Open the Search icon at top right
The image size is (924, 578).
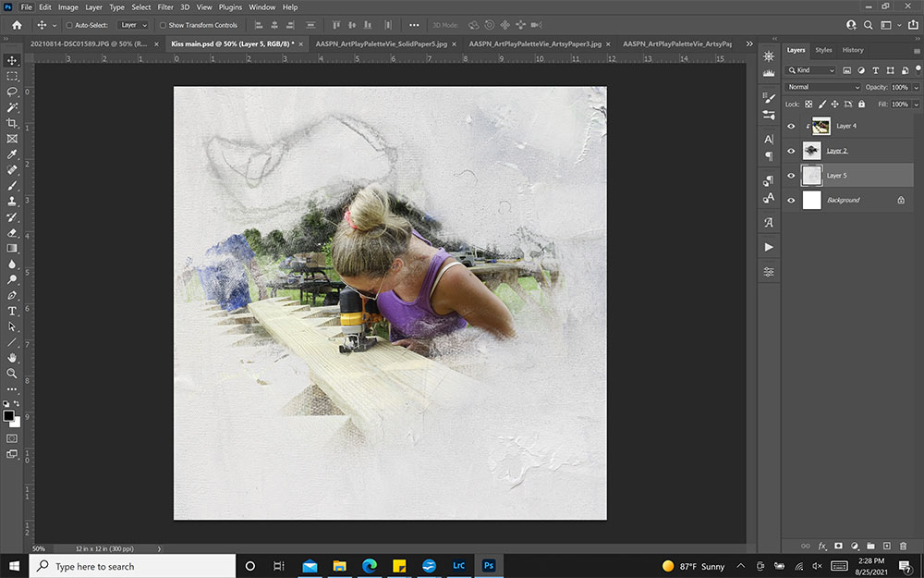coord(868,25)
